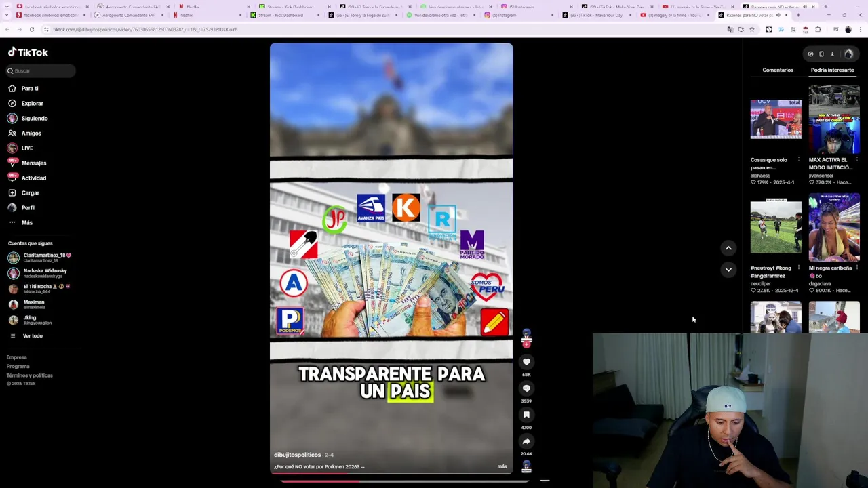Image resolution: width=868 pixels, height=488 pixels.
Task: Click the download app icon in top pill
Action: pyautogui.click(x=832, y=54)
